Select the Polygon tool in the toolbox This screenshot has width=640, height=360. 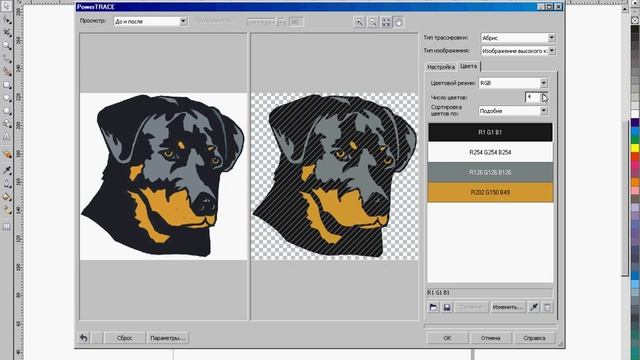[x=7, y=111]
